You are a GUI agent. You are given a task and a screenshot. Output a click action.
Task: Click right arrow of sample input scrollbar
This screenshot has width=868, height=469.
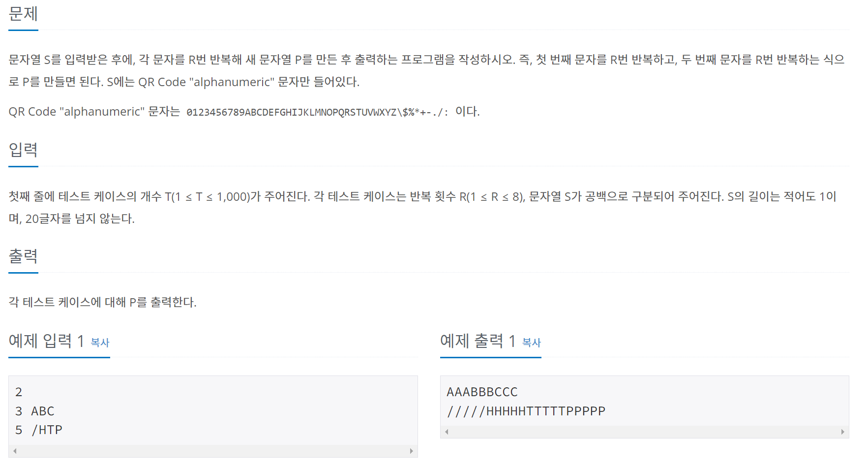point(412,451)
